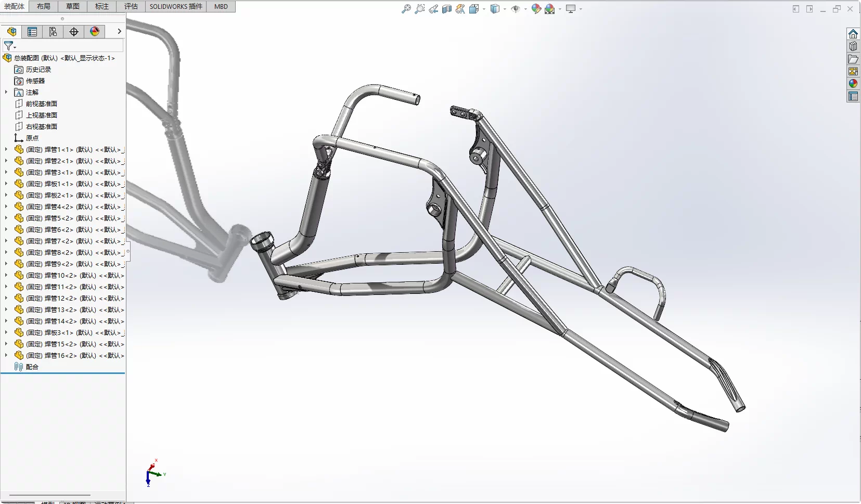Open the 装配体 ribbon tab
Image resolution: width=861 pixels, height=504 pixels.
click(14, 6)
